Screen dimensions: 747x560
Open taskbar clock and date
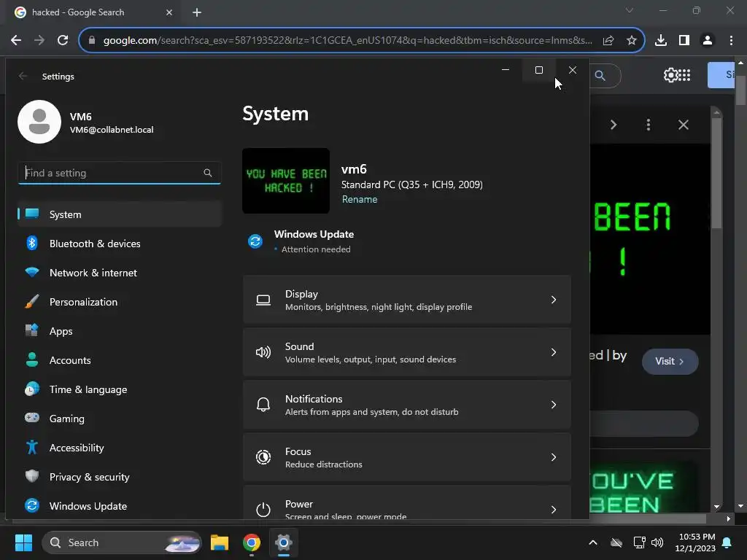(695, 542)
